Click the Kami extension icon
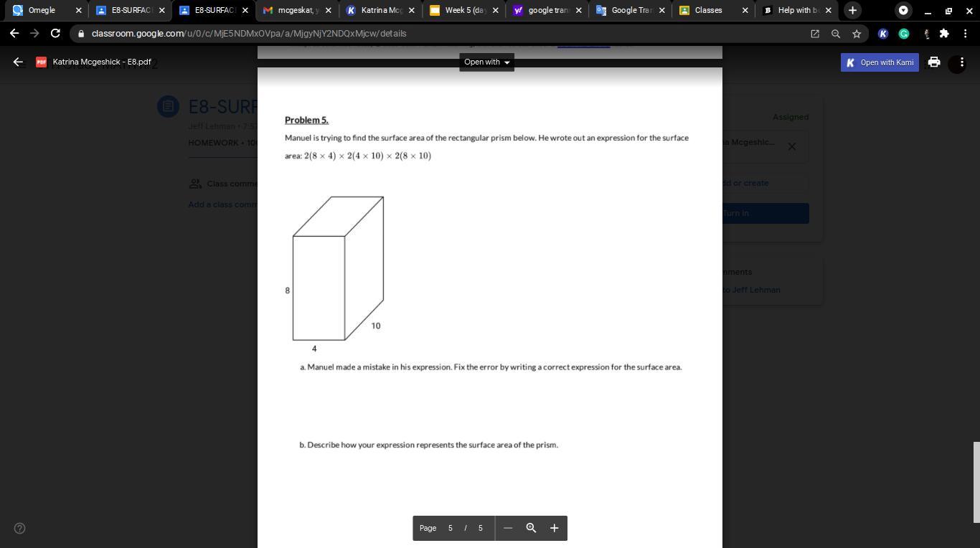The image size is (980, 548). 883,34
